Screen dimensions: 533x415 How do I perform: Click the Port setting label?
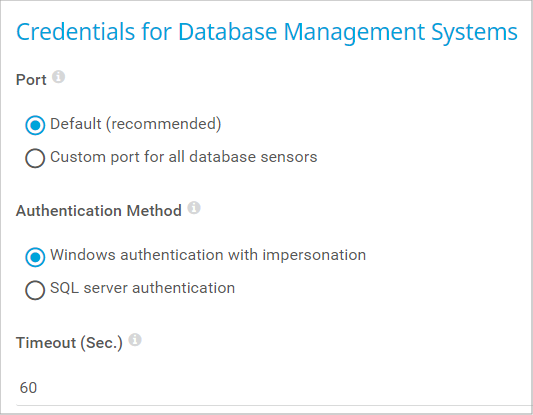coord(31,80)
